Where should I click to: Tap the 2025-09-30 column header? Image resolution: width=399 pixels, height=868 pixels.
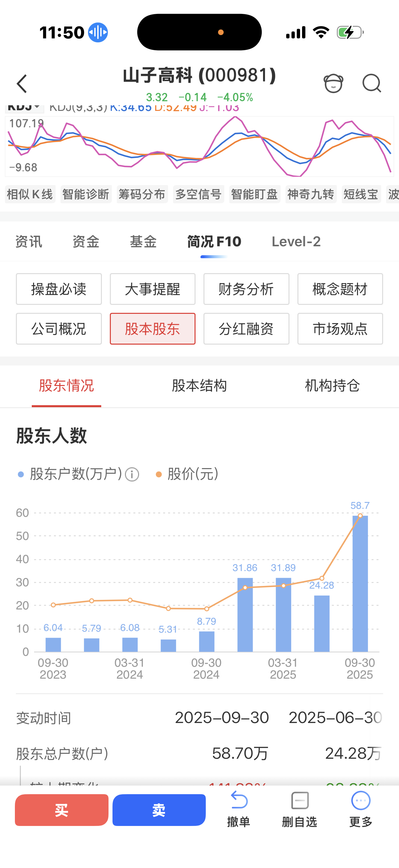[x=222, y=718]
